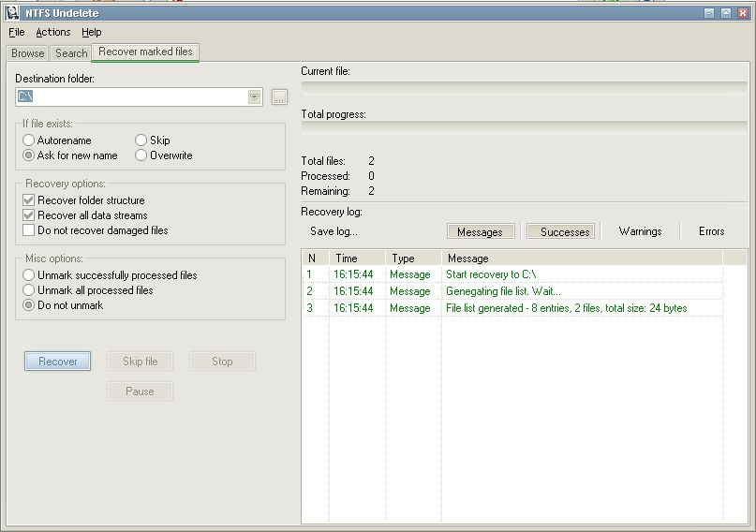The height and width of the screenshot is (532, 756).
Task: Switch to the Search tab
Action: (71, 53)
